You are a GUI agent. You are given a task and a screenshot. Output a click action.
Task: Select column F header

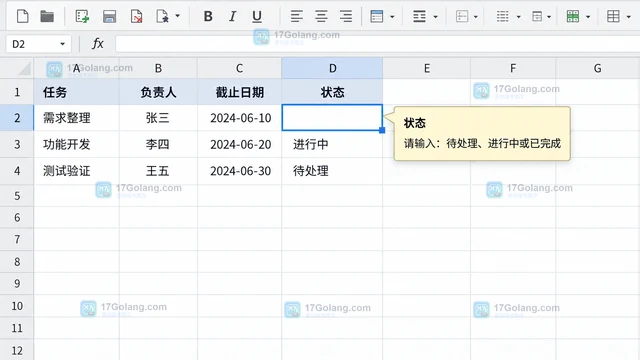(x=513, y=68)
